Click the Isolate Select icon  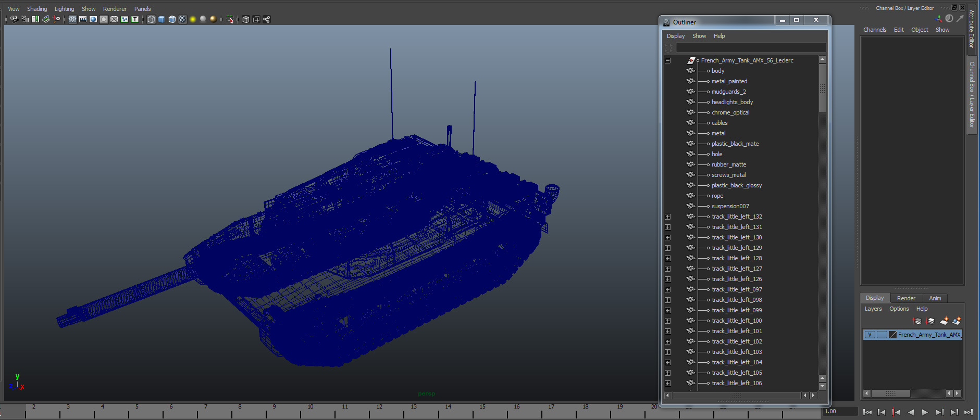230,19
